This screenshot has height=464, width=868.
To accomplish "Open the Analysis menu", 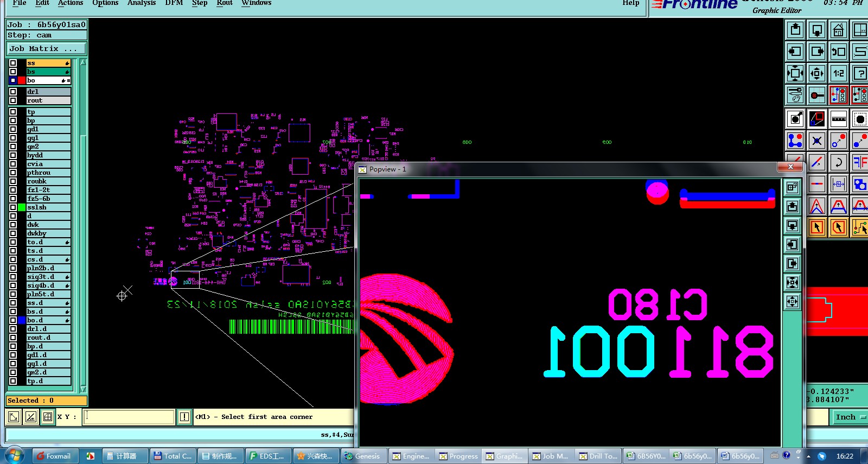I will click(x=142, y=3).
